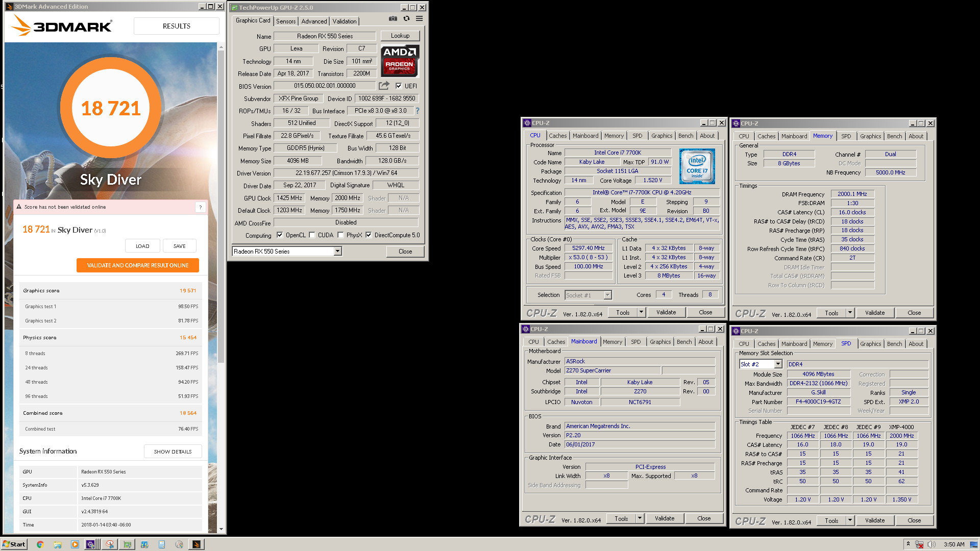
Task: Click the Windows Start button
Action: coord(14,544)
